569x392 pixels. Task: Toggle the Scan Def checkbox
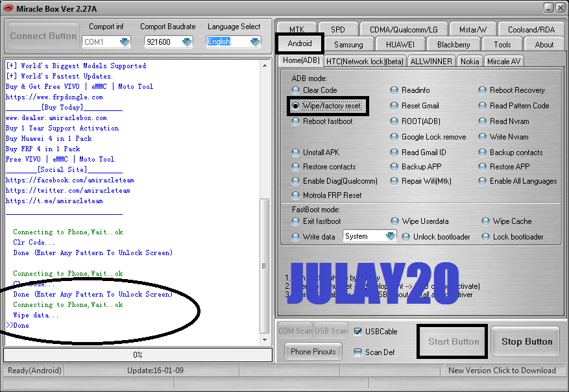357,352
